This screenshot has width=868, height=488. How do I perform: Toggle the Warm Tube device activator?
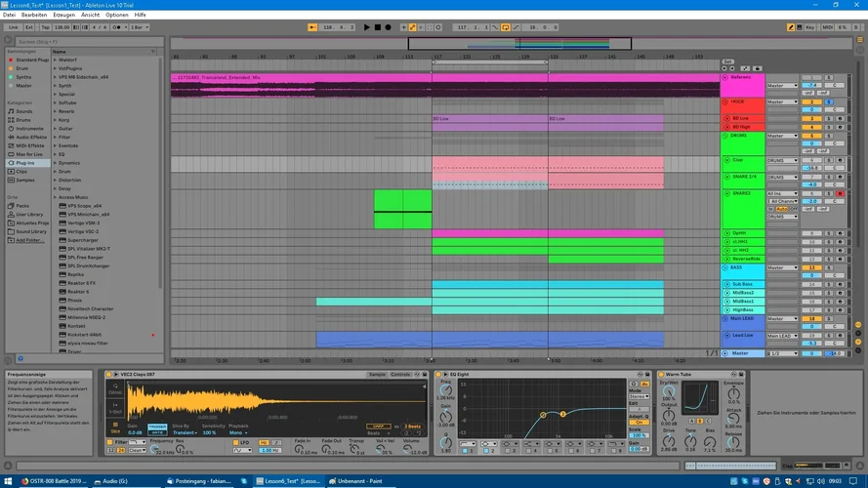coord(661,374)
